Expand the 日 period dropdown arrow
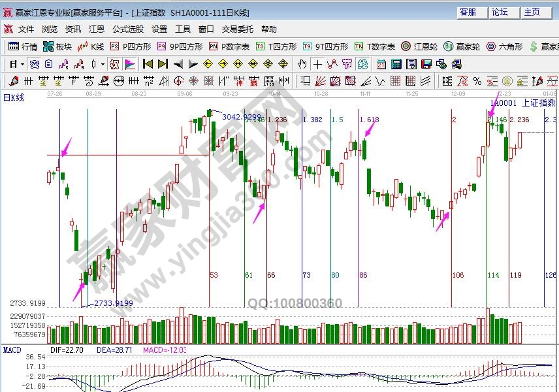The width and height of the screenshot is (559, 392). 22,64
